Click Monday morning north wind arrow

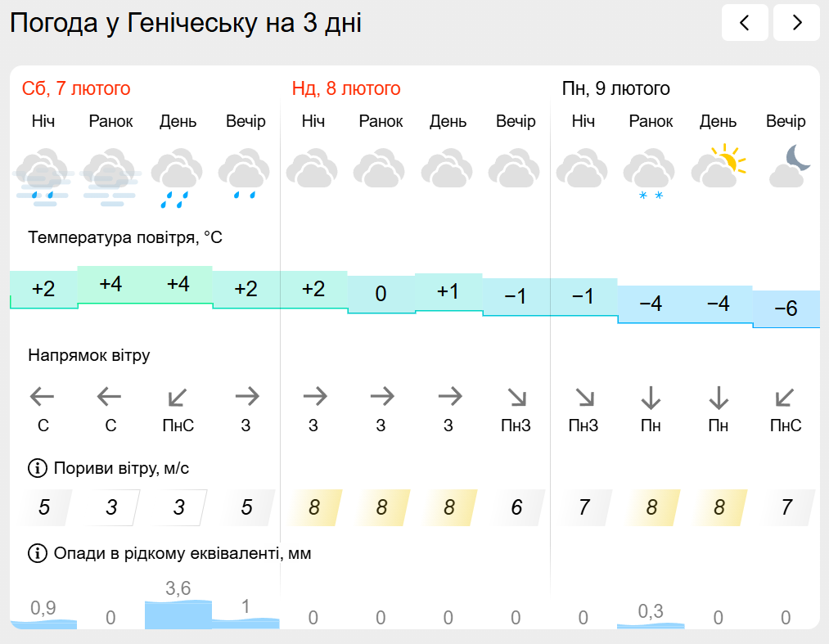pos(651,398)
